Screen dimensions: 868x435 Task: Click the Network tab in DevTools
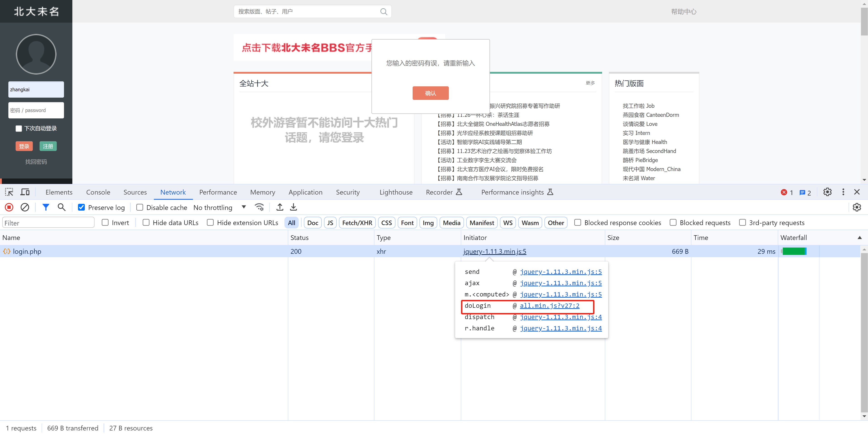(x=172, y=192)
